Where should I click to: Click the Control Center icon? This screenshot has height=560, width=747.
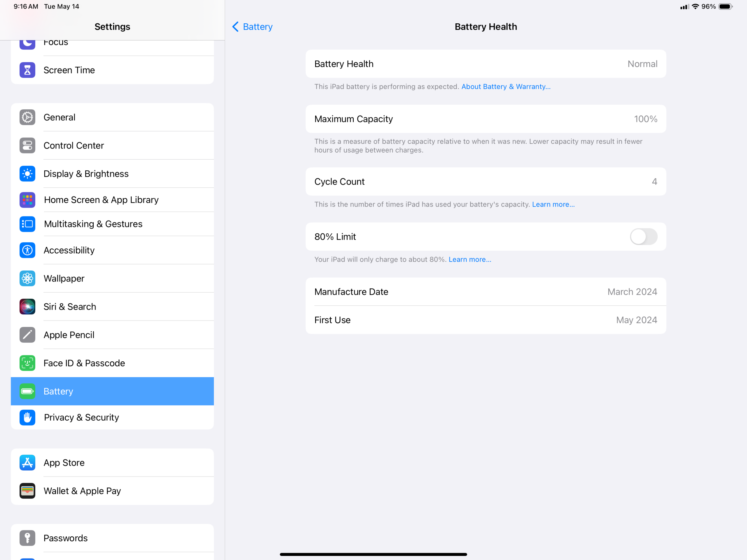click(27, 146)
